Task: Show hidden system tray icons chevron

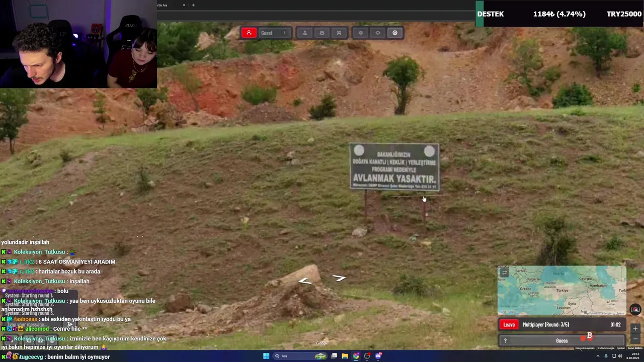Action: (598, 356)
